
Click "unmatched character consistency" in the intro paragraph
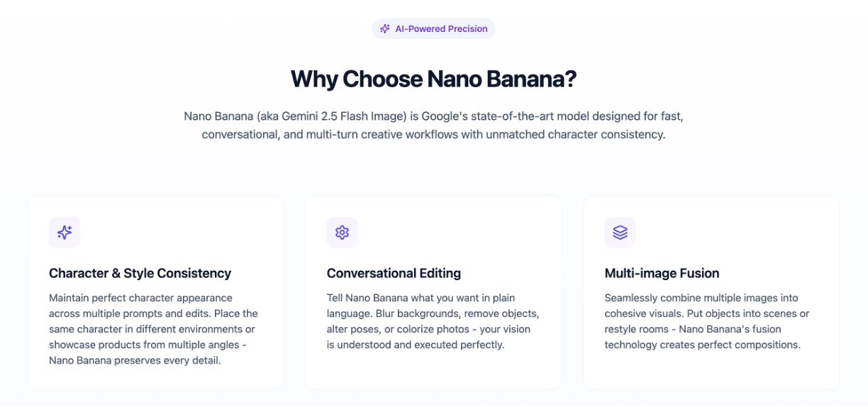[x=575, y=134]
